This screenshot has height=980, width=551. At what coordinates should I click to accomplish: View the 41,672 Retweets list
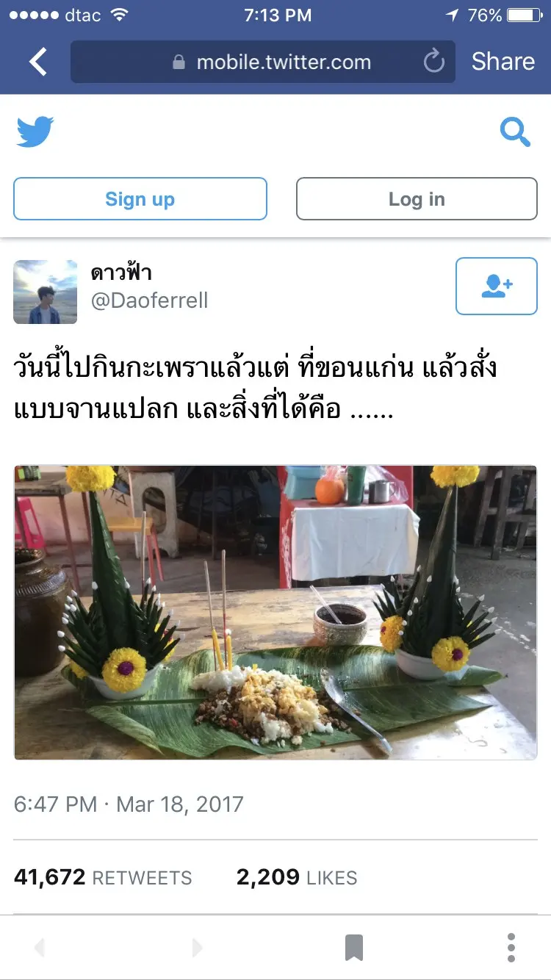pyautogui.click(x=103, y=877)
